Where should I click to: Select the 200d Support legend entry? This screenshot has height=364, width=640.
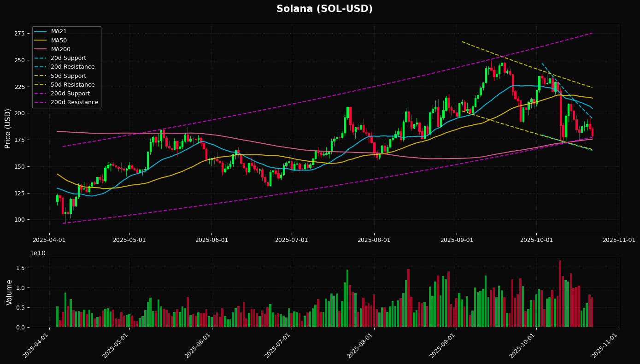tap(70, 94)
